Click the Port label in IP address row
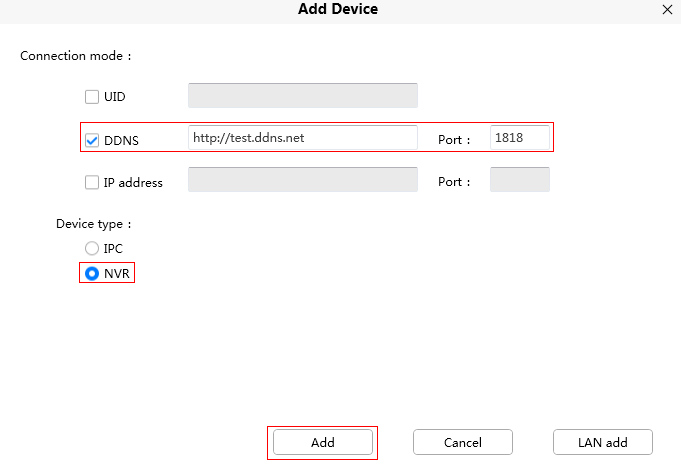Viewport: 681px width, 466px height. click(x=454, y=182)
